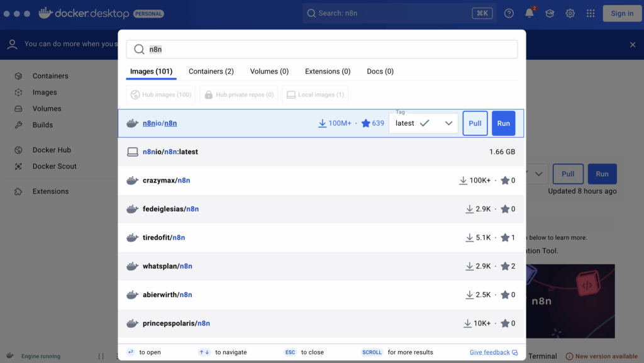The height and width of the screenshot is (363, 644).
Task: Select the abierwirth/n8n result row
Action: coord(321,295)
